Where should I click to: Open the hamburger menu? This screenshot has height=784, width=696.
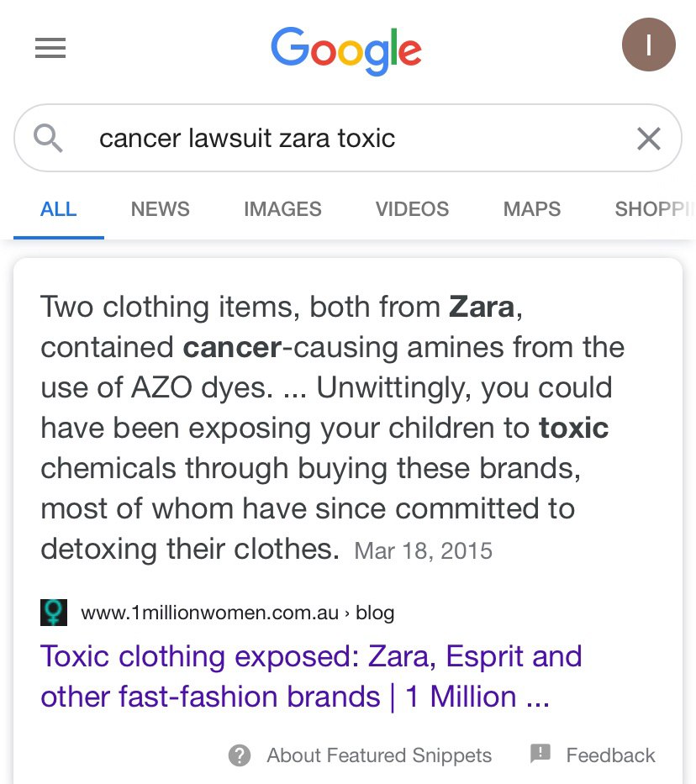pyautogui.click(x=50, y=48)
